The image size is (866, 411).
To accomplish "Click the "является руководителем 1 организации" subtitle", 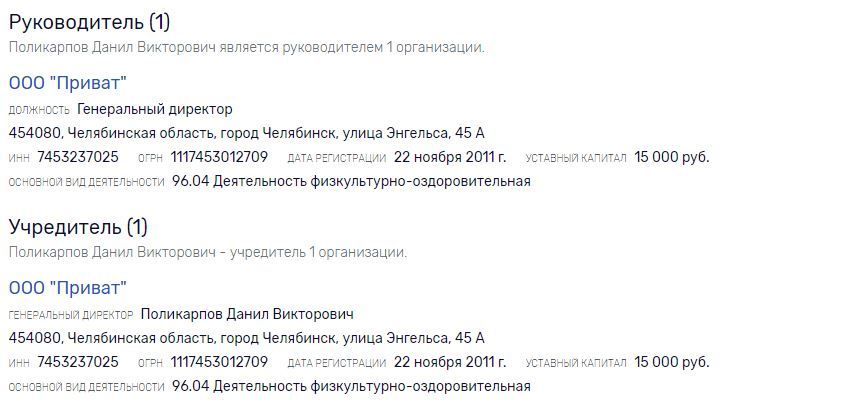I will 247,47.
